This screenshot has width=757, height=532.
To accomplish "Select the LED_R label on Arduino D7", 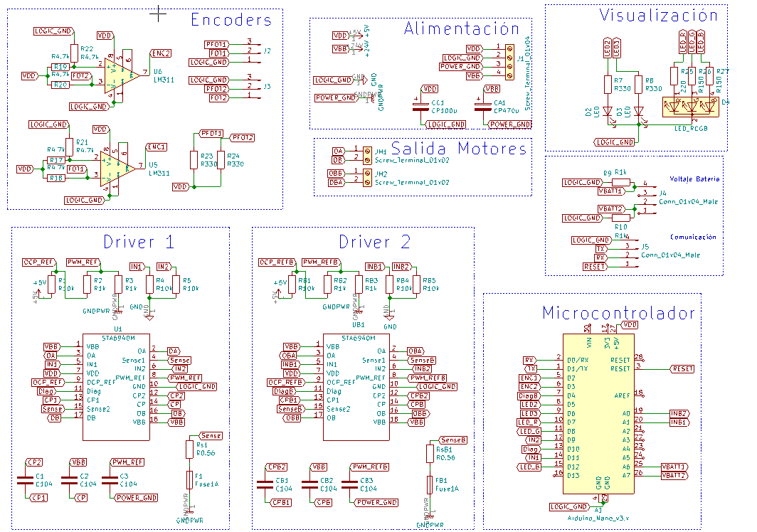I will pyautogui.click(x=528, y=422).
